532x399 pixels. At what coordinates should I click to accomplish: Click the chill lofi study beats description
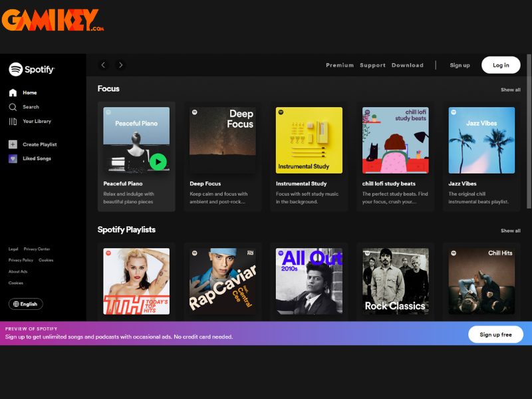395,198
